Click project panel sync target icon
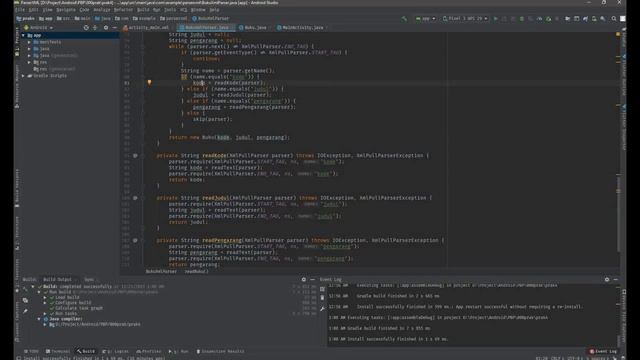The width and height of the screenshot is (640, 360). [86, 28]
